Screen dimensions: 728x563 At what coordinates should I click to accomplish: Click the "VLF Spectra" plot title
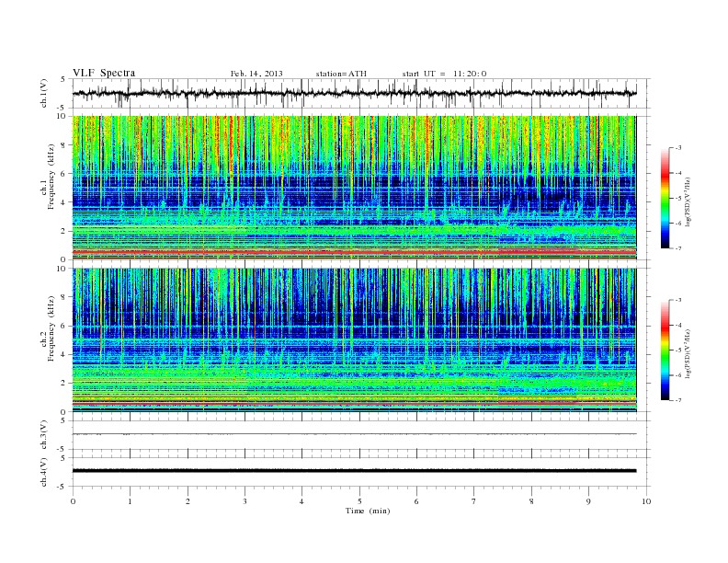point(104,73)
